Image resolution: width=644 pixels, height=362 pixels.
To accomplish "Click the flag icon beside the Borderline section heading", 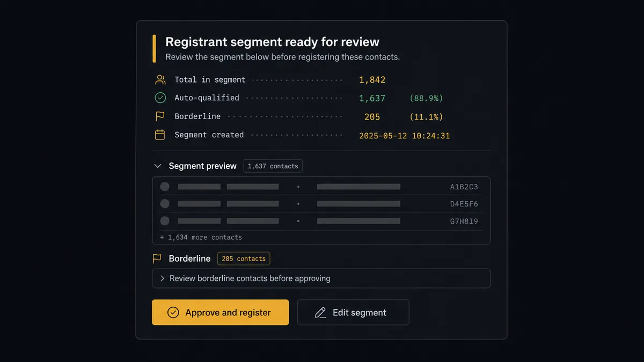I will coord(157,258).
